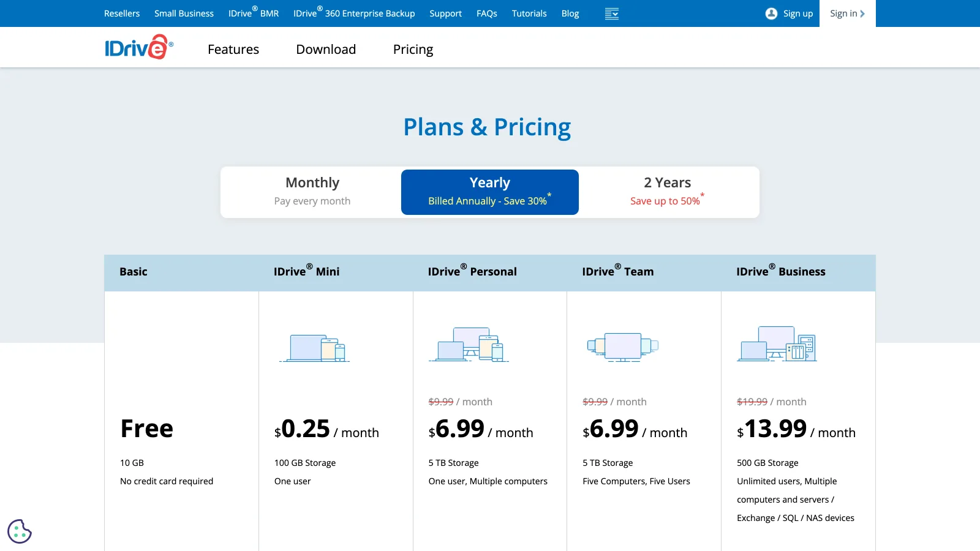The image size is (980, 551).
Task: Click the IDrive Mini devices illustration
Action: [x=315, y=348]
